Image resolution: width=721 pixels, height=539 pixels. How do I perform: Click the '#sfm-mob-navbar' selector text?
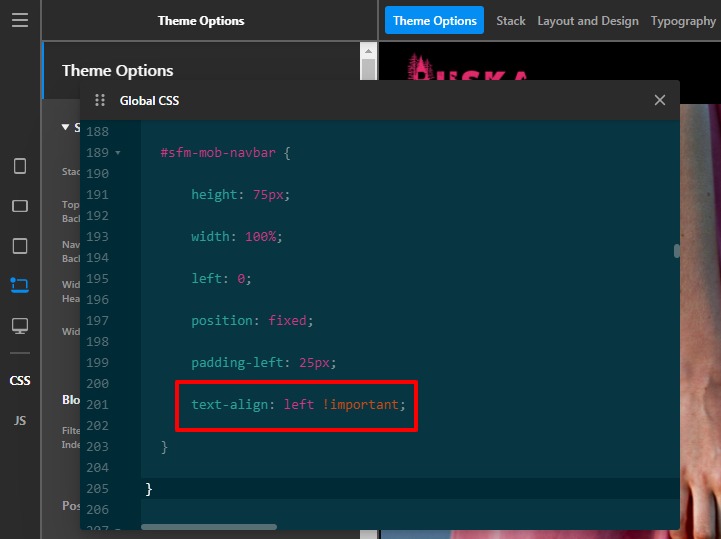pyautogui.click(x=218, y=153)
